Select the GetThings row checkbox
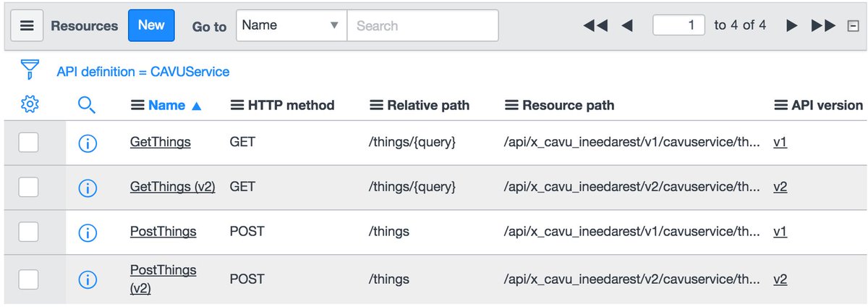The width and height of the screenshot is (868, 307). pyautogui.click(x=28, y=143)
